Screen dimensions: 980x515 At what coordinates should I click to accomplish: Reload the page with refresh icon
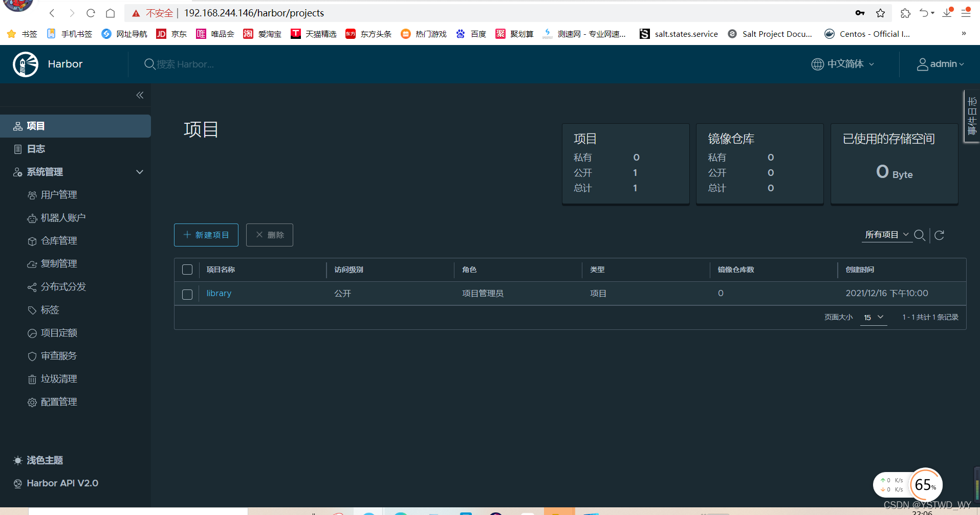[x=91, y=13]
